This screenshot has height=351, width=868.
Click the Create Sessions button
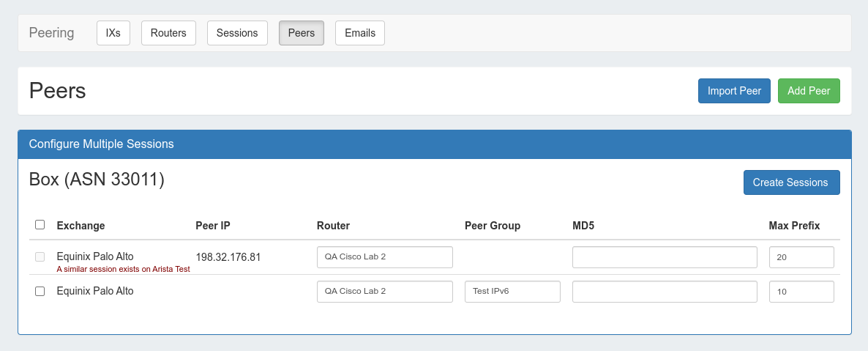[x=791, y=182]
